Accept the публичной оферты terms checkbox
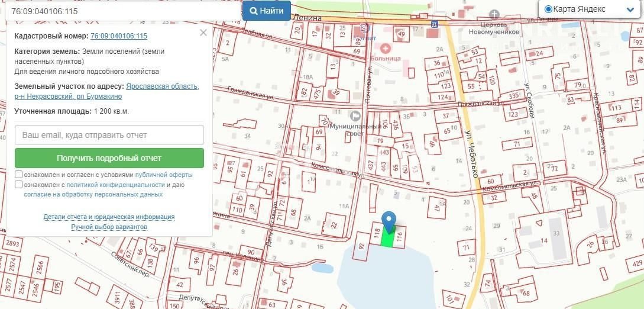Image resolution: width=644 pixels, height=309 pixels. click(x=19, y=175)
